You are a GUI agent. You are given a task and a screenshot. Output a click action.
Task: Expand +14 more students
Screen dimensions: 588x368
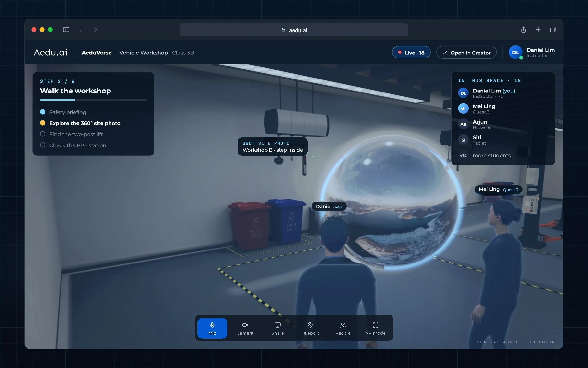pyautogui.click(x=503, y=156)
